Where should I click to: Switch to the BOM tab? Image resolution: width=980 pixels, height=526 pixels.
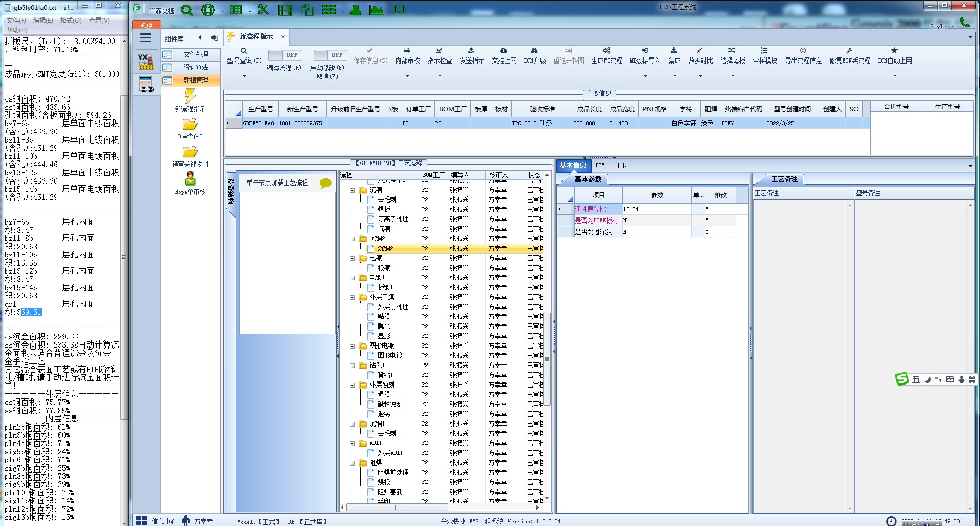[x=600, y=165]
